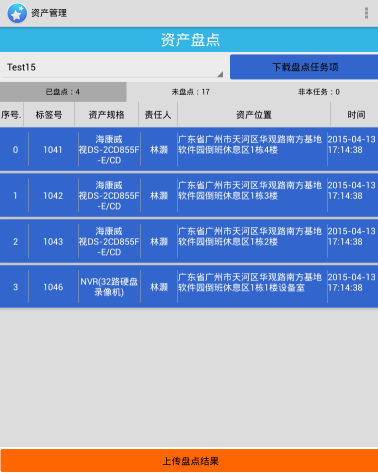The width and height of the screenshot is (378, 474).
Task: Switch to 已盘点 tab
Action: 63,92
